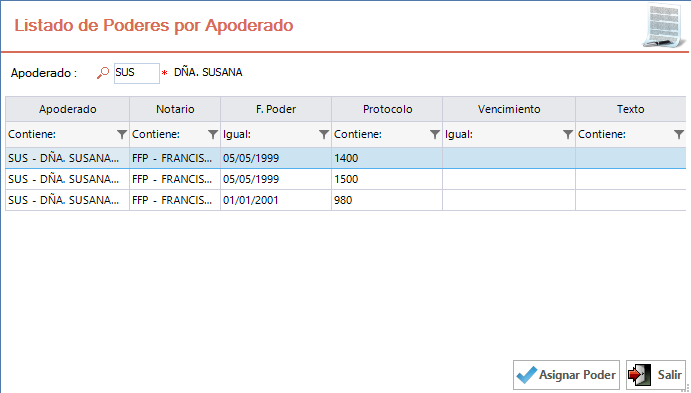Viewport: 691px width, 393px height.
Task: Click the magnifier search icon beside Apoderado
Action: (x=103, y=73)
